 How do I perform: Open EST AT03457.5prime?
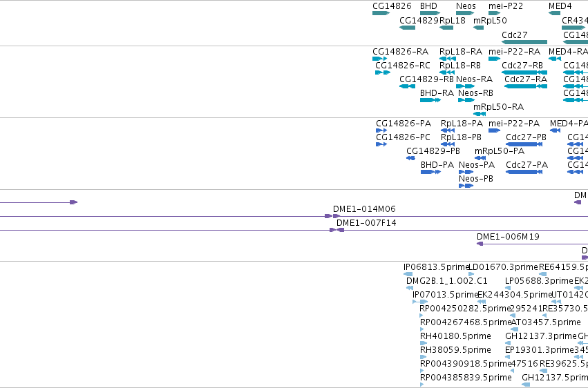click(546, 322)
